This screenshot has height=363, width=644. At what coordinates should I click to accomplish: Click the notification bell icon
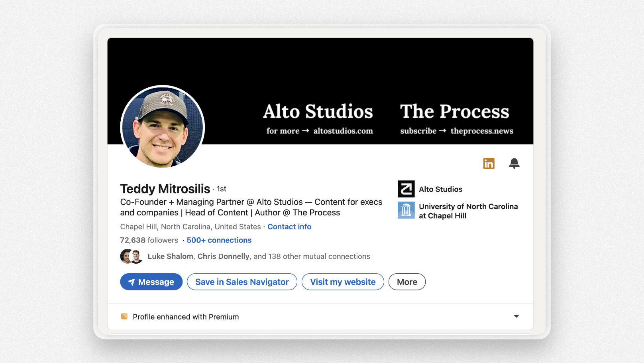tap(514, 164)
